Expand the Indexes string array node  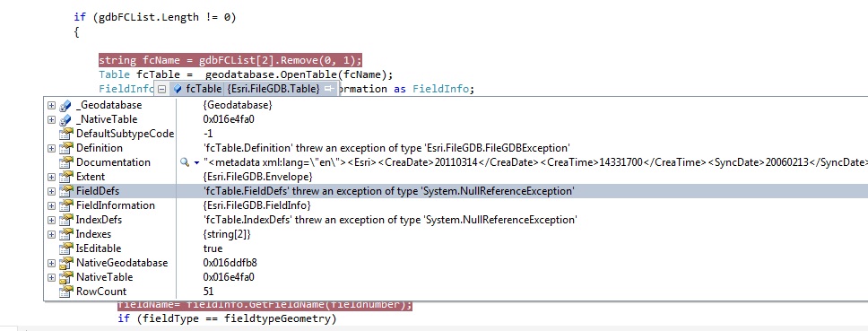coord(51,234)
